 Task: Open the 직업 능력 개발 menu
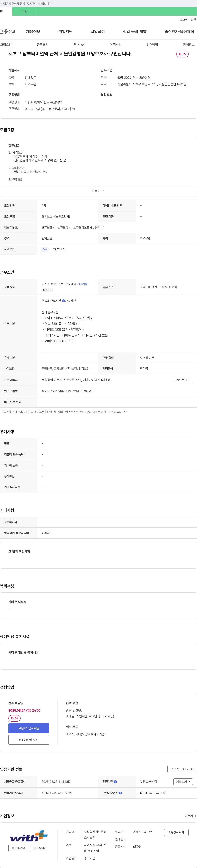point(135,32)
